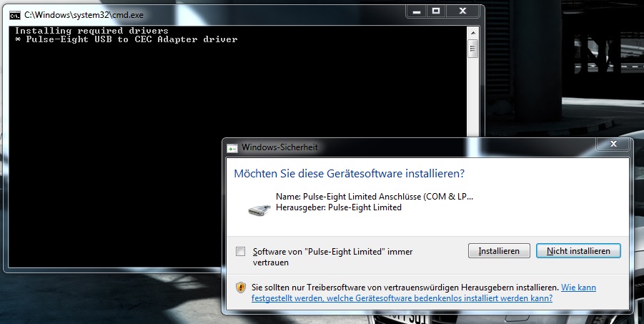The width and height of the screenshot is (644, 324).
Task: Minimize the cmd.exe window
Action: pyautogui.click(x=417, y=11)
